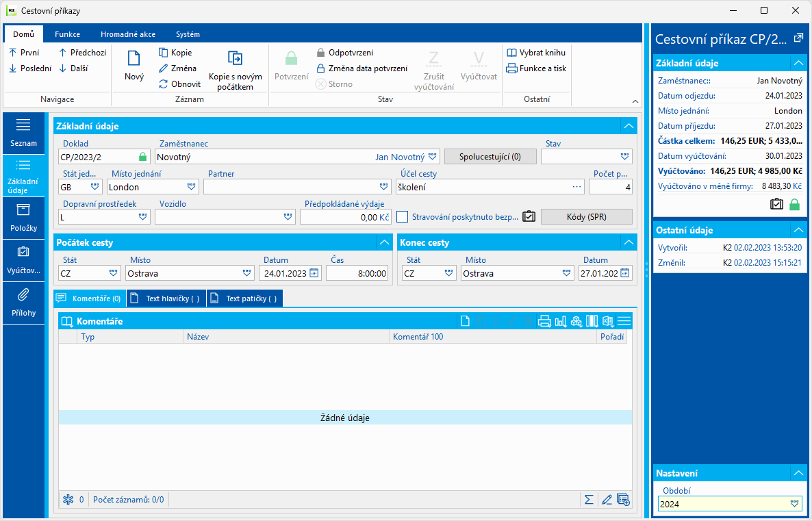
Task: Open the cubes icon in Komentáře toolbar
Action: [x=576, y=322]
